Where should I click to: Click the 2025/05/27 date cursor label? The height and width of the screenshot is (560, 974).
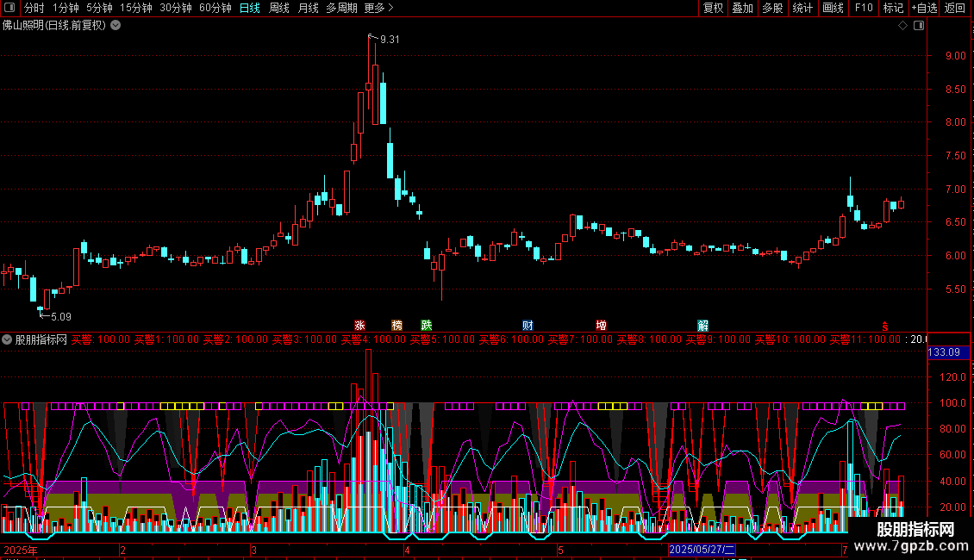(702, 550)
